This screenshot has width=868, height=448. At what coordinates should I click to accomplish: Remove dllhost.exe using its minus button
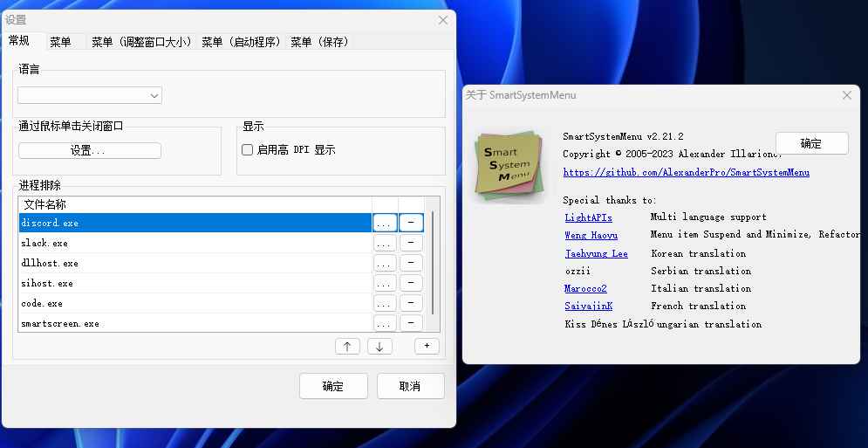[x=411, y=264]
